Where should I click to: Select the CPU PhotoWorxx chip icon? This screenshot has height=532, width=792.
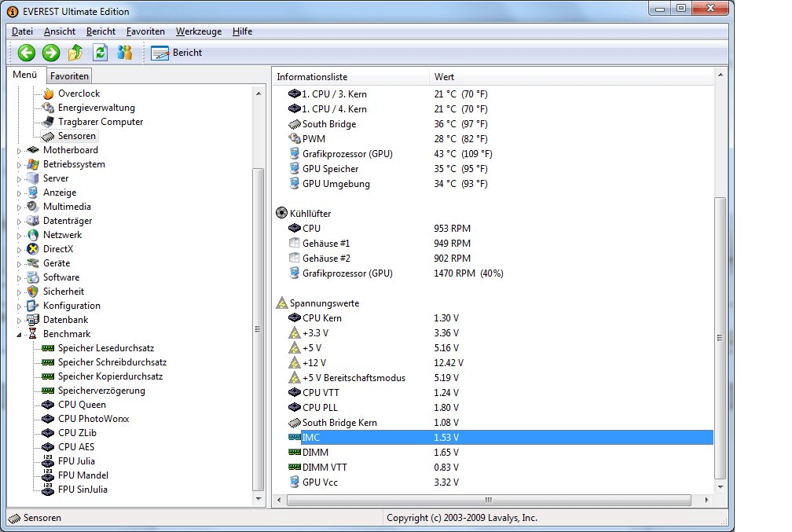[x=48, y=419]
